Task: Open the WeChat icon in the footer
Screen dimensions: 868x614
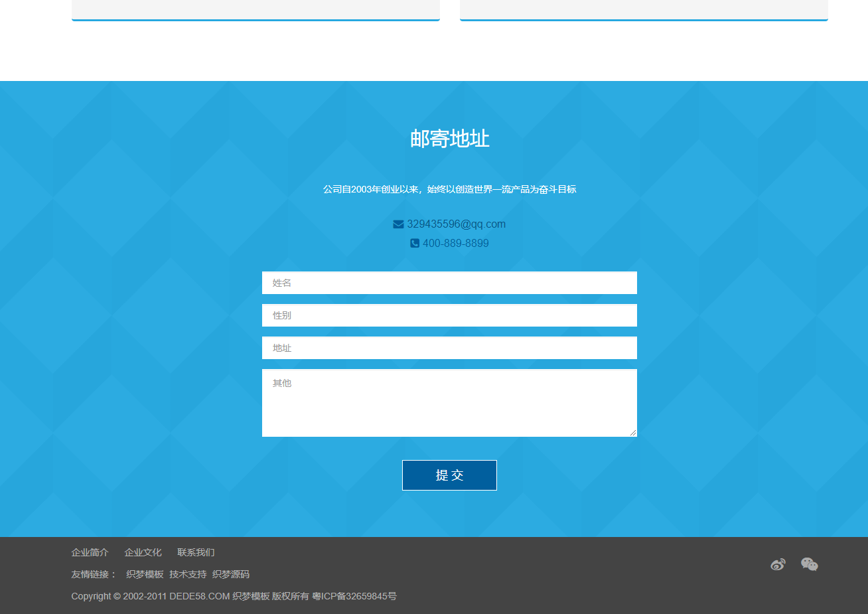Action: click(809, 564)
